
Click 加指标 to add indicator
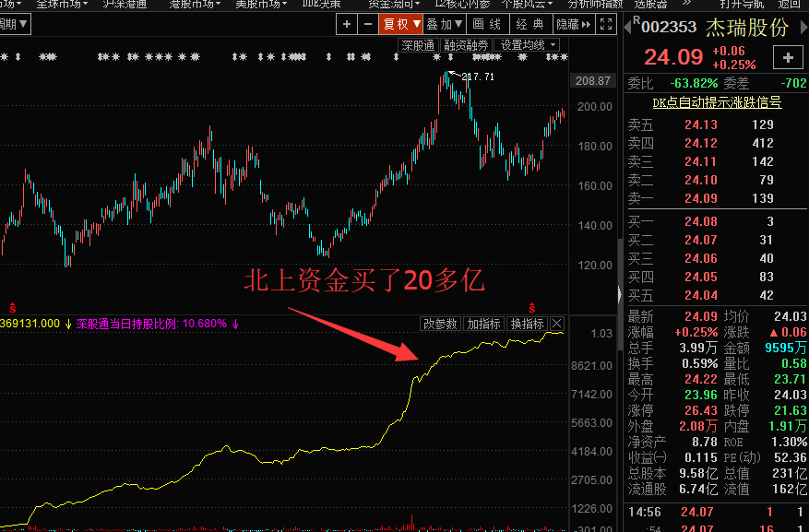click(483, 324)
